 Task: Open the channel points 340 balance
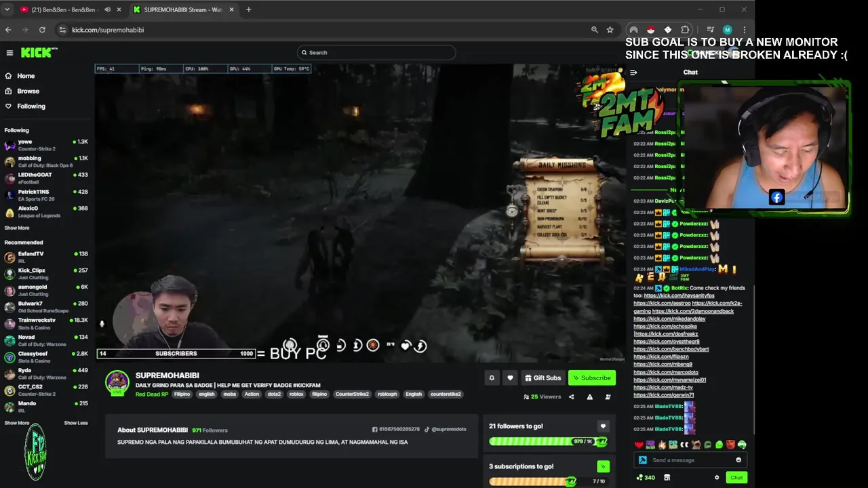click(646, 478)
